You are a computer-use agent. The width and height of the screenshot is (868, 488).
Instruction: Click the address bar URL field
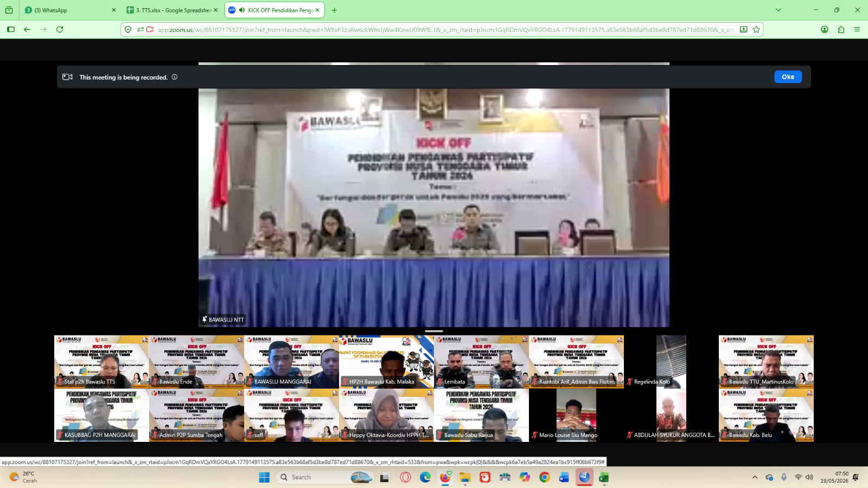point(445,29)
